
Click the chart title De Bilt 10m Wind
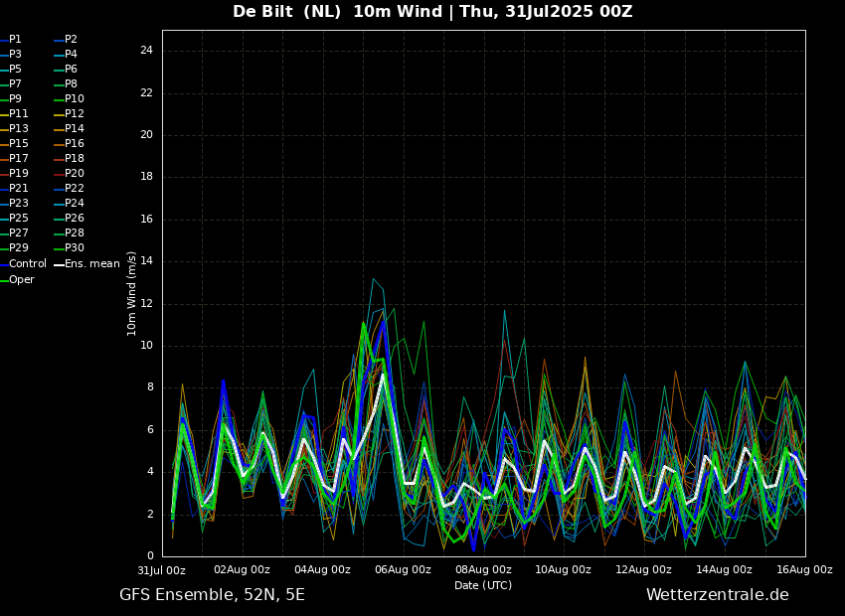click(x=432, y=12)
